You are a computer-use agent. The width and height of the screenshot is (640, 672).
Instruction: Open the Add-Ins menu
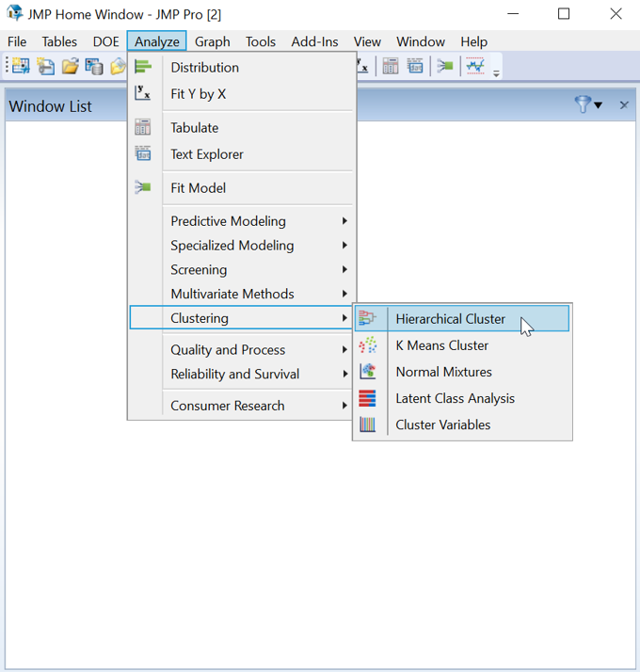point(314,41)
